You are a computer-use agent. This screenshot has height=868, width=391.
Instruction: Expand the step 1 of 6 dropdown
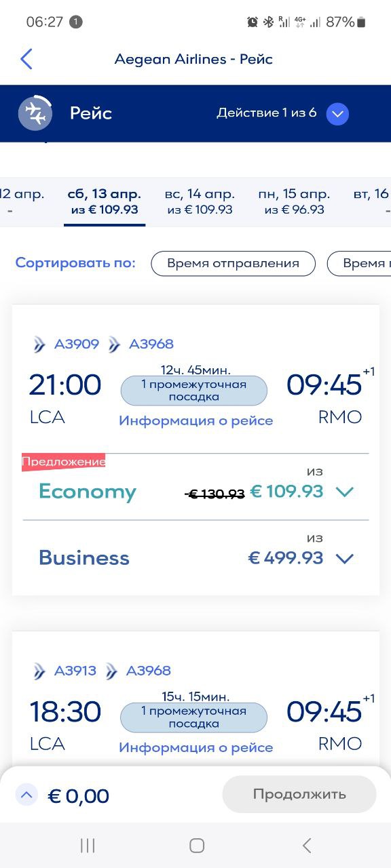tap(337, 113)
